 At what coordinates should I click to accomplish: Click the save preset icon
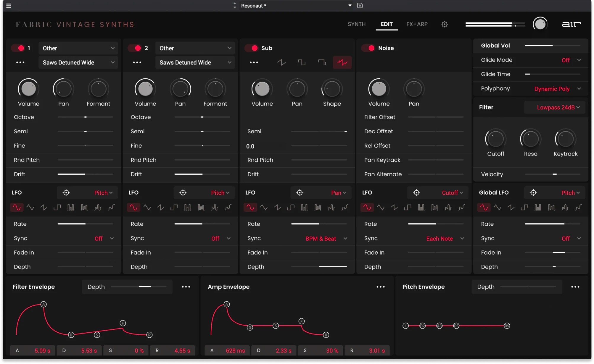click(x=360, y=5)
